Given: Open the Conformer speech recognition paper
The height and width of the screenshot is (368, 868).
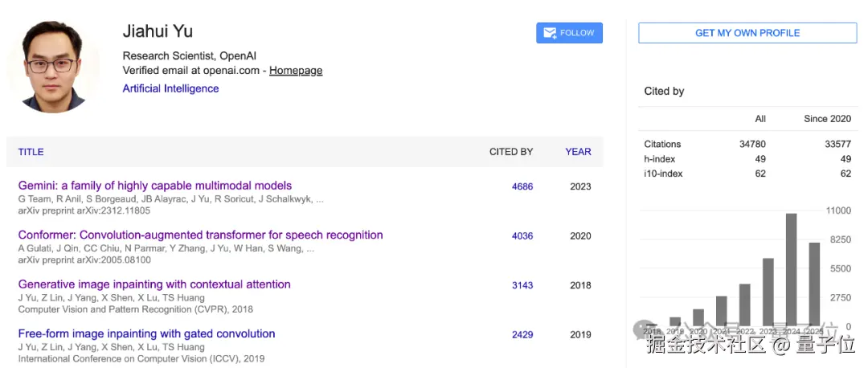Looking at the screenshot, I should point(200,235).
